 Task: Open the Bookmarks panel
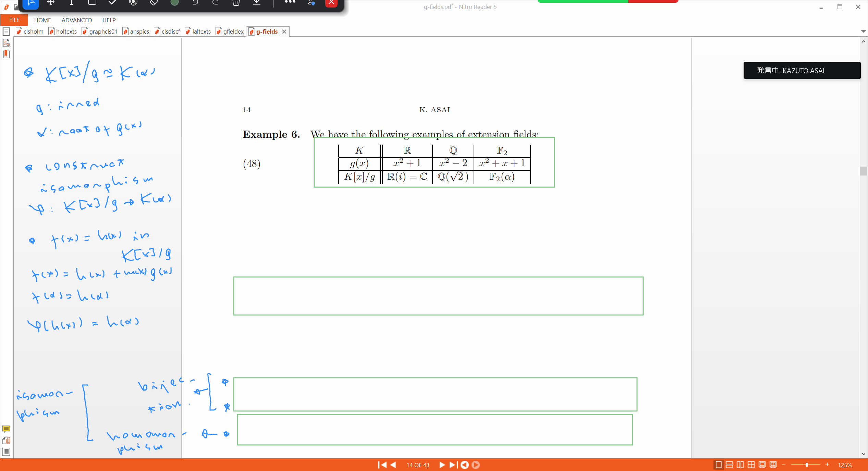tap(6, 54)
